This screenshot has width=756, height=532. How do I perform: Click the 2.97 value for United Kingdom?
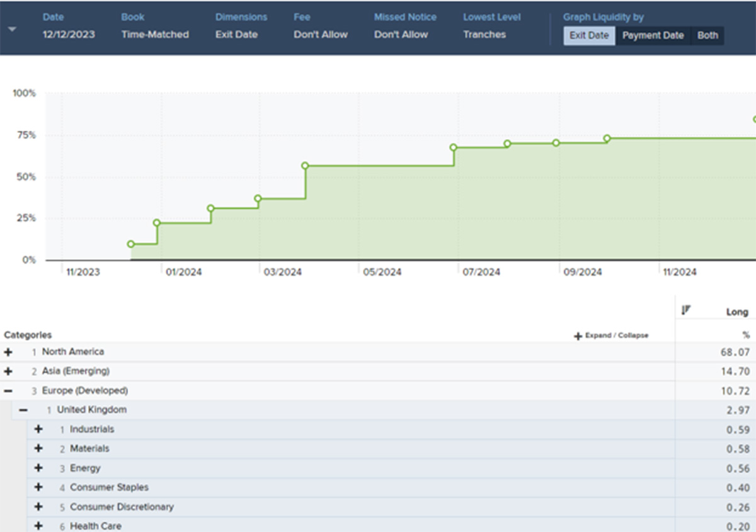tap(738, 410)
